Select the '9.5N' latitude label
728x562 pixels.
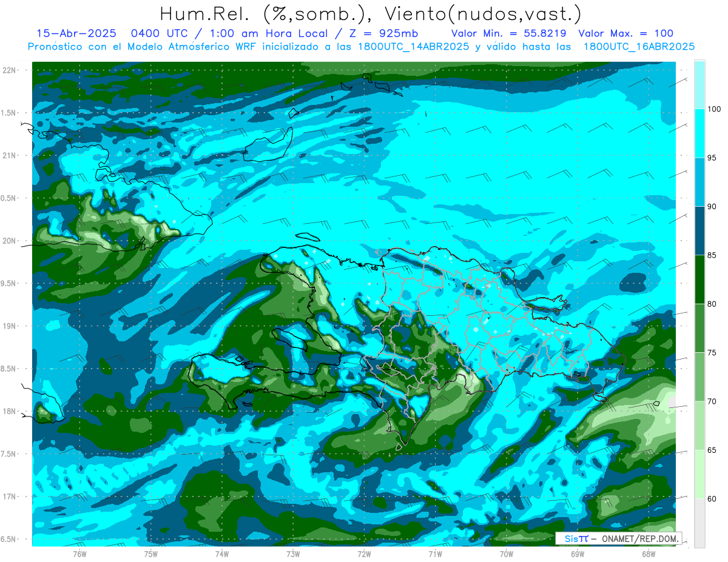(x=9, y=283)
